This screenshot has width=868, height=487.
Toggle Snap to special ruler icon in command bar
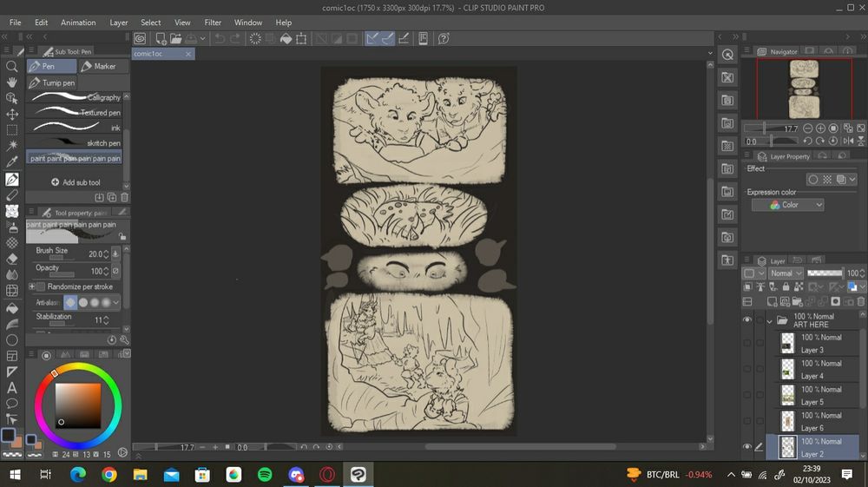[387, 38]
